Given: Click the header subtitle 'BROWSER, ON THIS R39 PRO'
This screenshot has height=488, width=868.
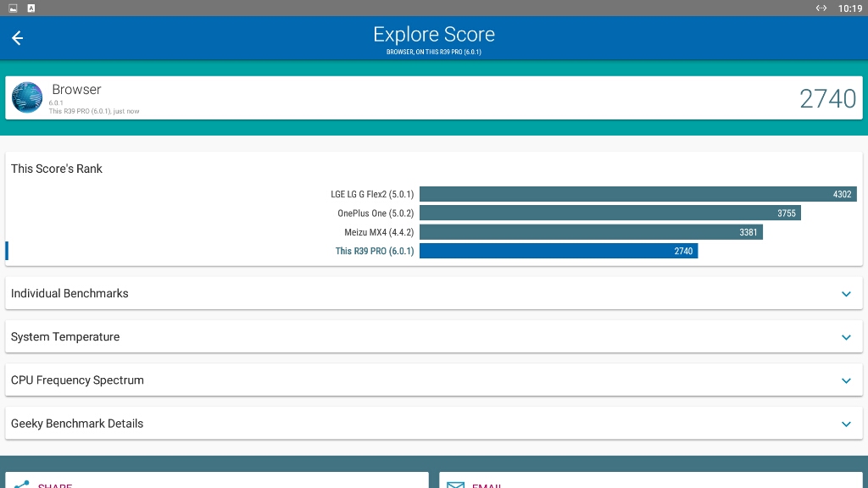Looking at the screenshot, I should click(x=434, y=52).
